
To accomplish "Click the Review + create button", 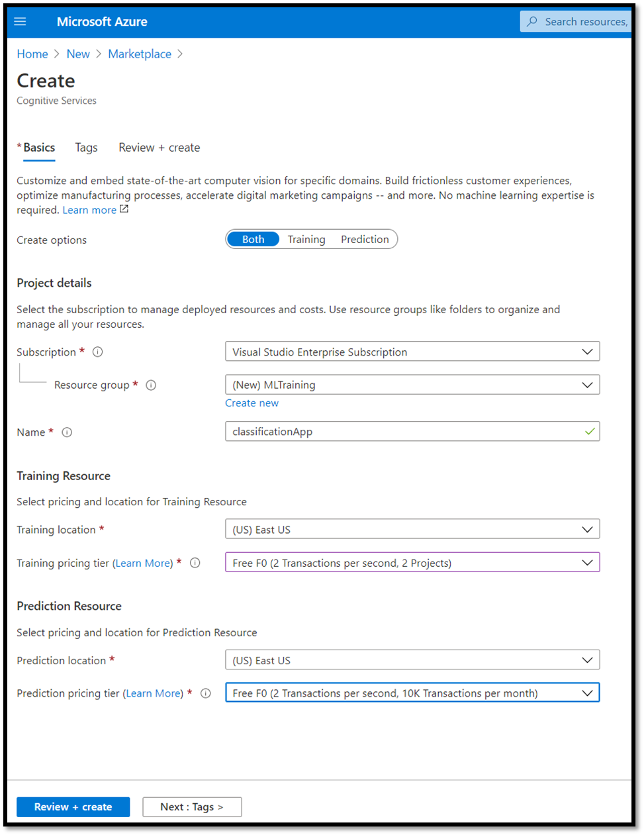I will 73,807.
